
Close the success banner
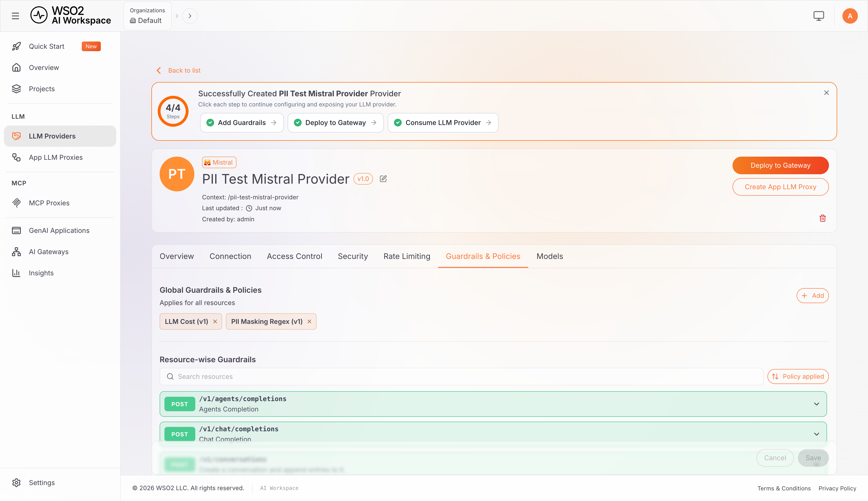[826, 93]
